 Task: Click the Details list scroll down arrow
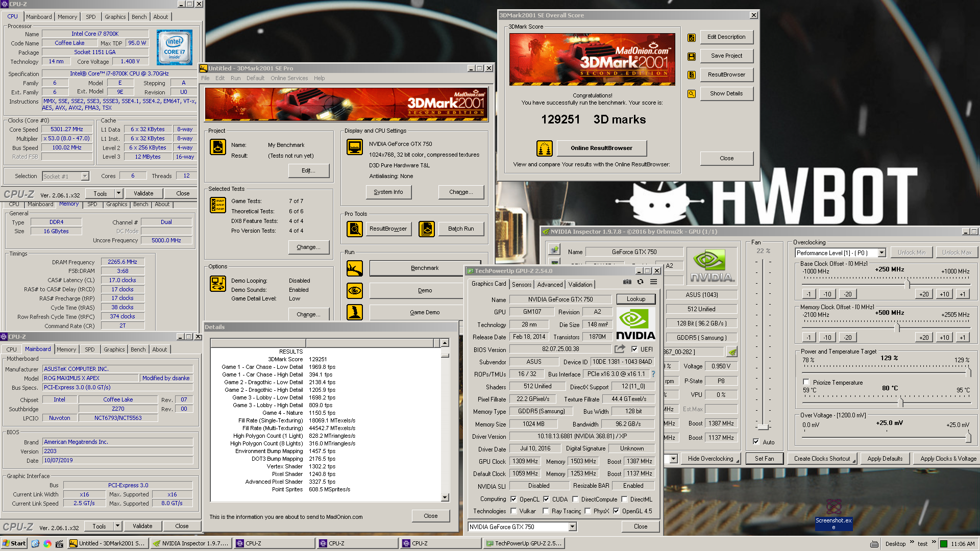tap(445, 497)
